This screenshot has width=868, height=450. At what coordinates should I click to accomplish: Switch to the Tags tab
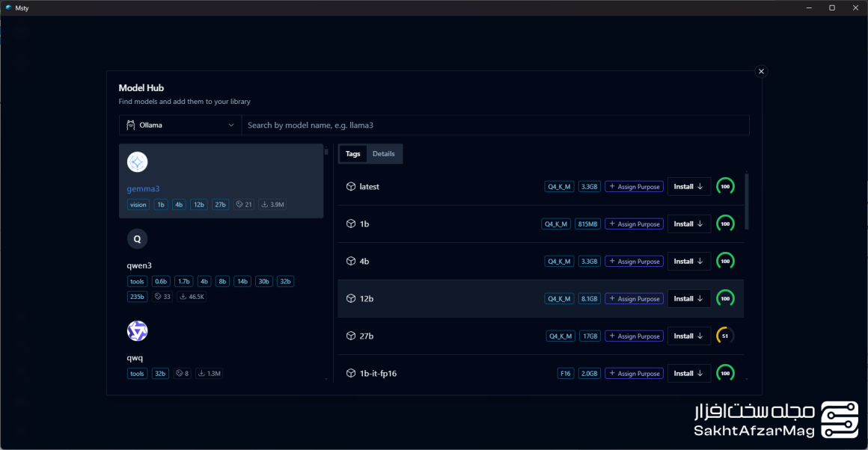(x=352, y=154)
